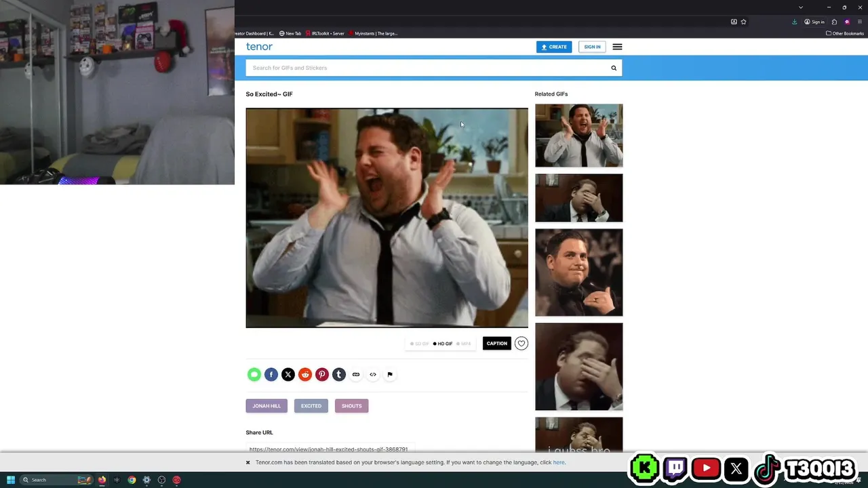Click the Share URL text field

click(330, 449)
